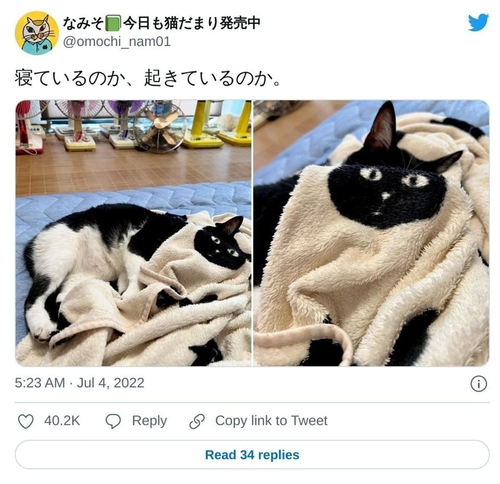The image size is (500, 484).
Task: Click the metal vintage fan in the left photo
Action: click(160, 127)
